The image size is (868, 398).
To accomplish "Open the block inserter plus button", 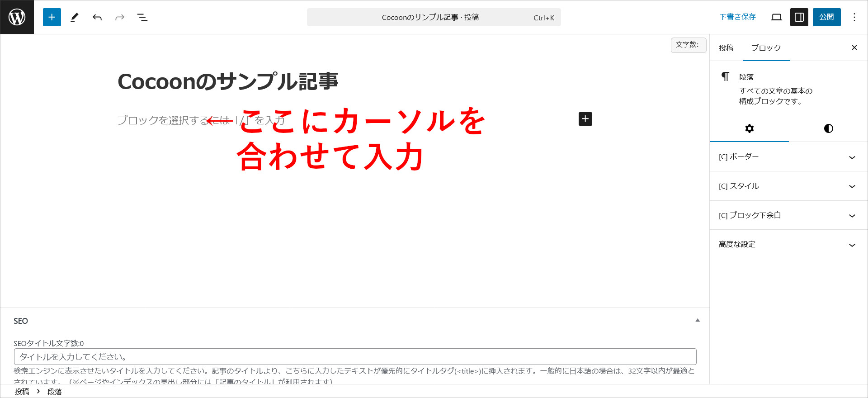I will click(x=52, y=17).
